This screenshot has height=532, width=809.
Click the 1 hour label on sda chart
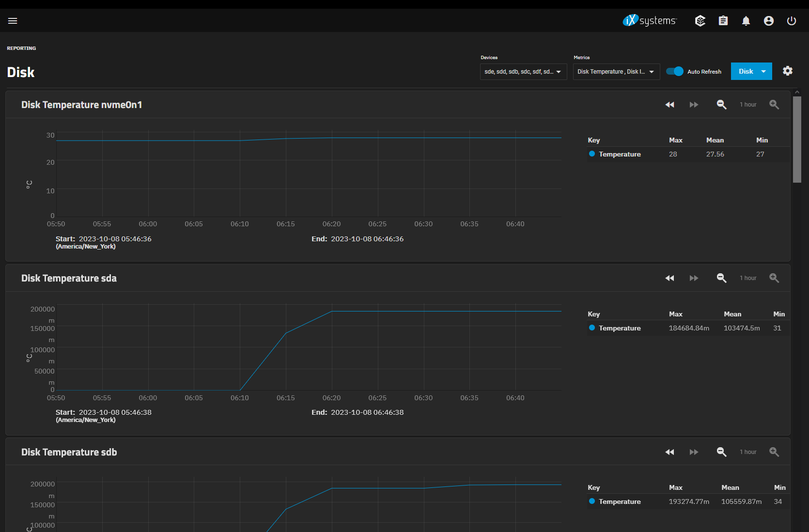pyautogui.click(x=748, y=278)
